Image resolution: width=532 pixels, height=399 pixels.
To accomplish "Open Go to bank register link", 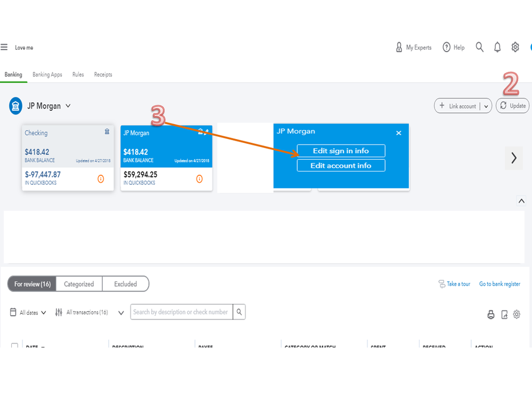I will tap(500, 284).
